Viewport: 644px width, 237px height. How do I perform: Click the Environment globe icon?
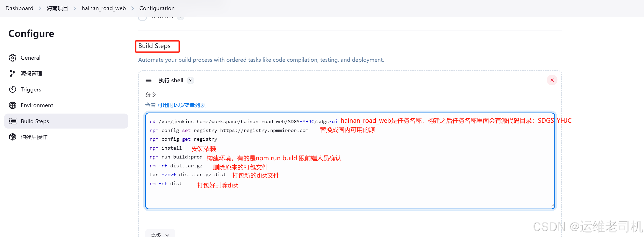(12, 105)
